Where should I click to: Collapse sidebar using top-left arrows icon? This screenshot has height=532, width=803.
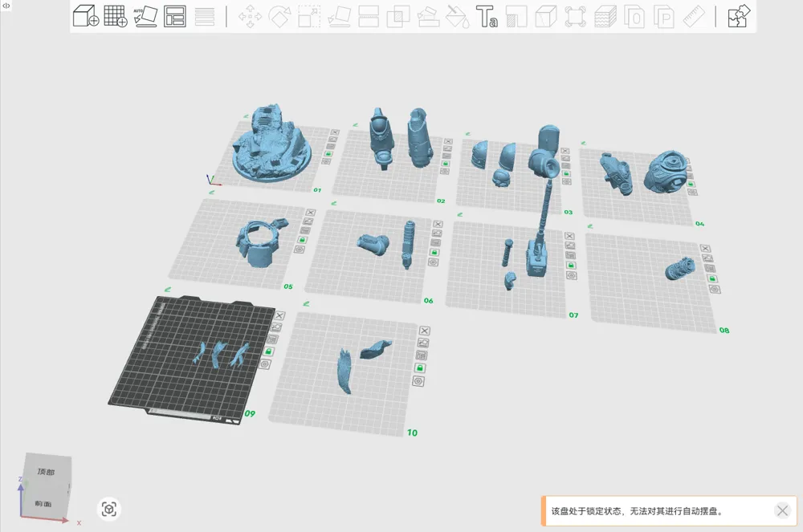click(x=6, y=6)
